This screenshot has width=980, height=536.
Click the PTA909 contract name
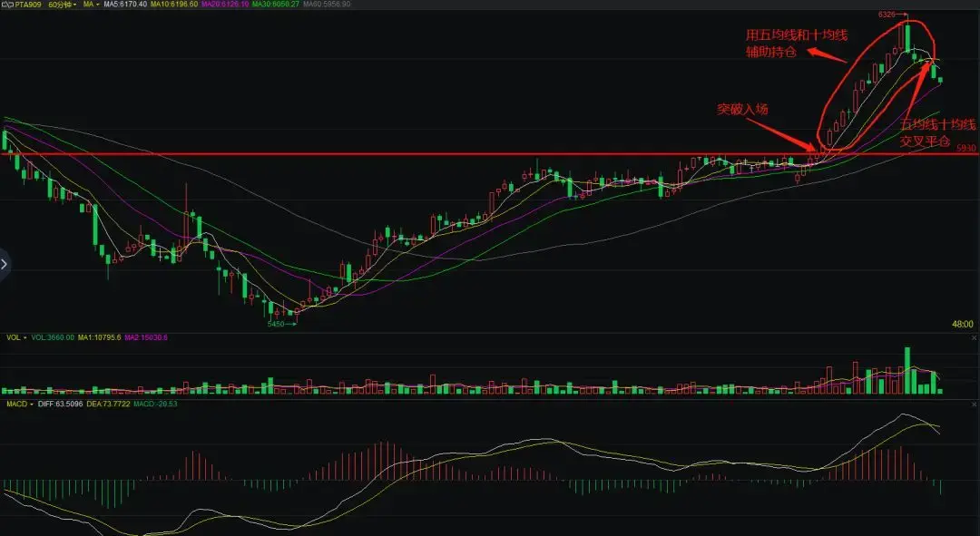click(x=29, y=5)
